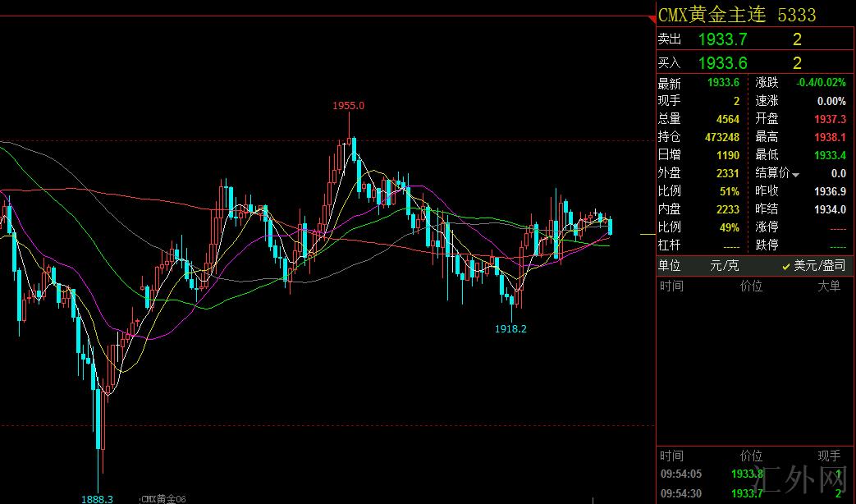Click the 最高 price value 1938.1
Screen dimensions: 856x504
(x=830, y=137)
